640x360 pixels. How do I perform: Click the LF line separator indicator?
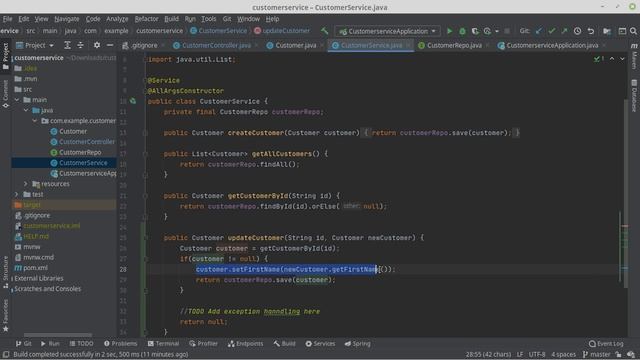(520, 354)
